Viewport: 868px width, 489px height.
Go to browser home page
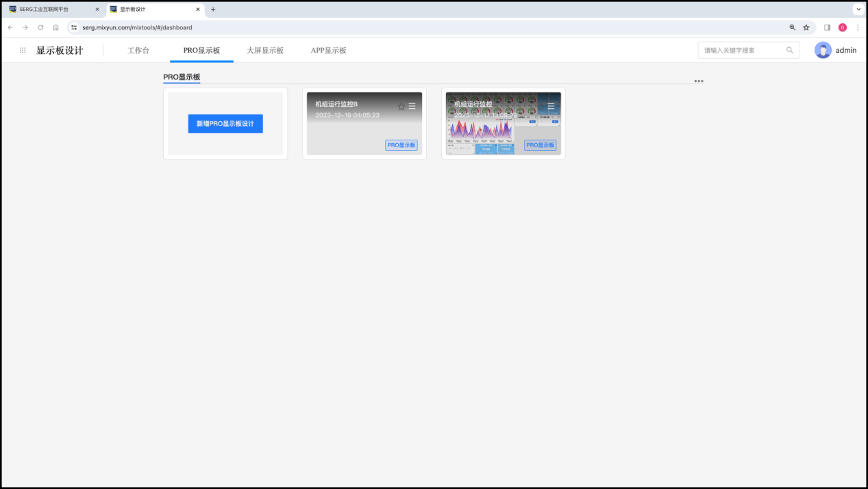[55, 27]
